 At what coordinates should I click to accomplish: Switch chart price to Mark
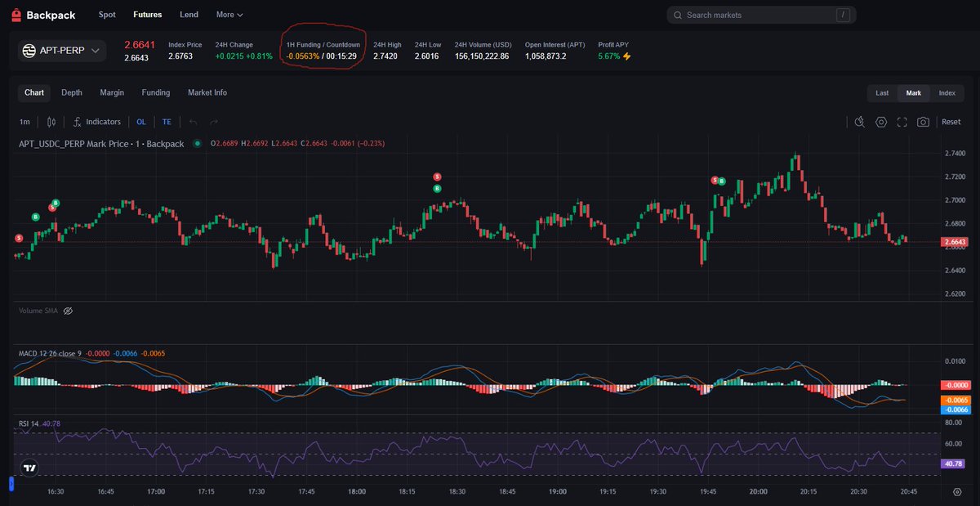coord(913,93)
